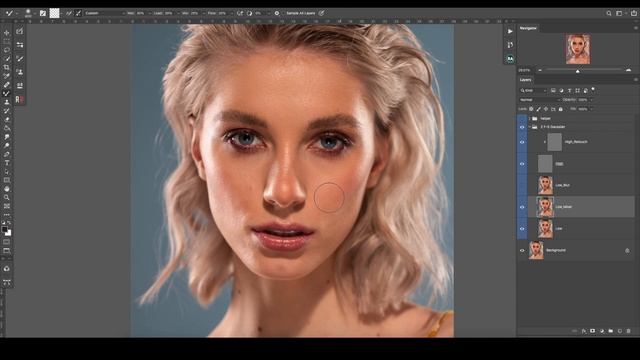640x360 pixels.
Task: Select the Crop tool
Action: click(x=7, y=67)
